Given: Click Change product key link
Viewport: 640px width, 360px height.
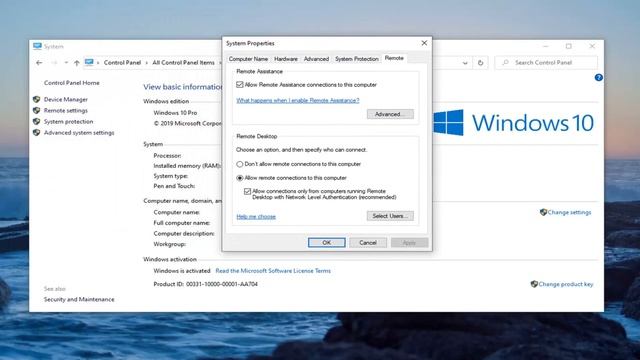Looking at the screenshot, I should (566, 284).
